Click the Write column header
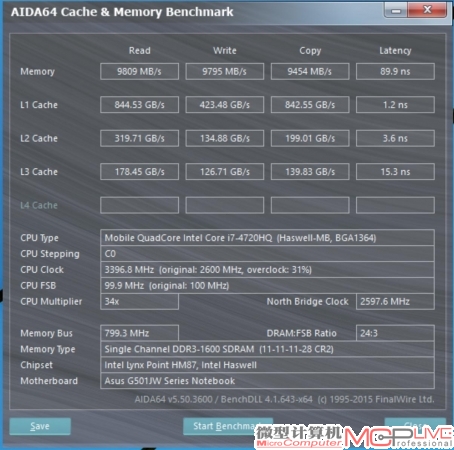Screen dimensions: 454x450 tap(225, 50)
